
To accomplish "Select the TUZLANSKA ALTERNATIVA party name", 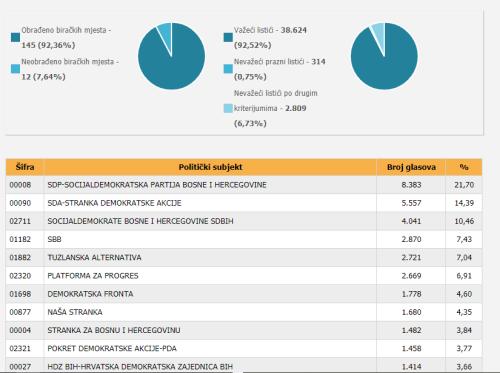I will coord(94,258).
